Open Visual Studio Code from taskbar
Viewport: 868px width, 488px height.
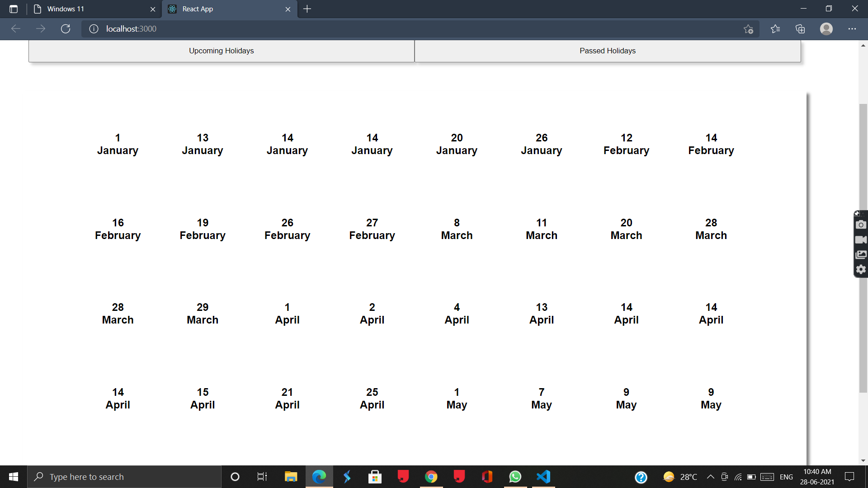[543, 477]
